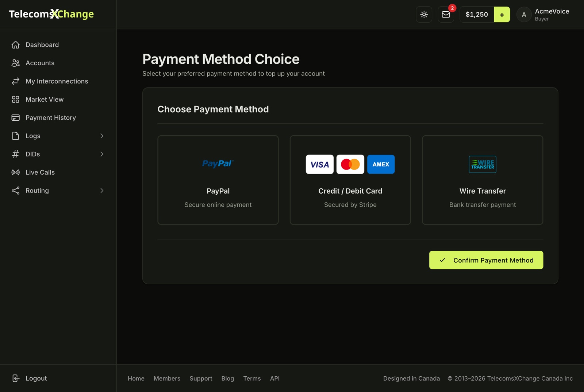Go to Accounts page

coord(40,63)
